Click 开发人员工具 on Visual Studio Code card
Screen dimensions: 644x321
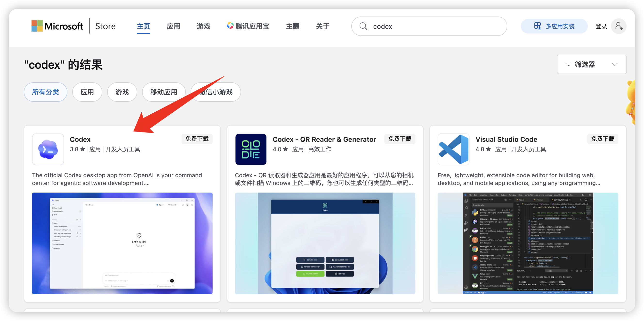tap(529, 149)
